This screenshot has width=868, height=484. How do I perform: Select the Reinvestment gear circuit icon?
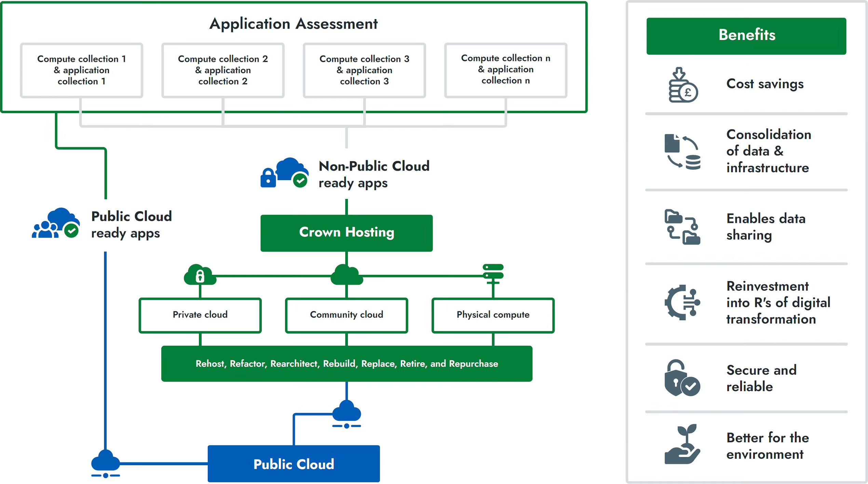click(682, 302)
